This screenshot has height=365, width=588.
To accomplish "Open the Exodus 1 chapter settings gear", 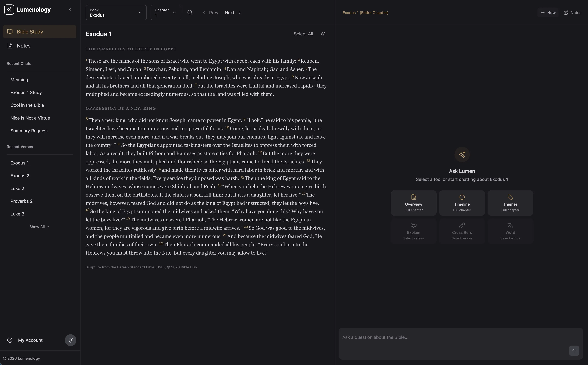I will [323, 34].
